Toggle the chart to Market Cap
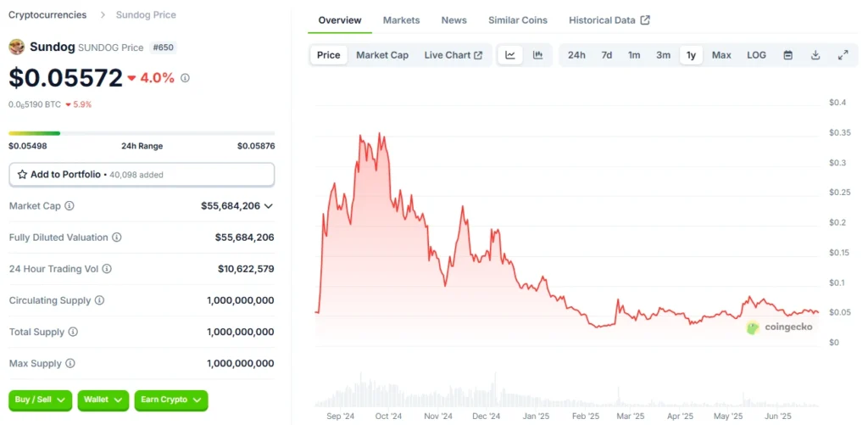868x425 pixels. pos(381,55)
